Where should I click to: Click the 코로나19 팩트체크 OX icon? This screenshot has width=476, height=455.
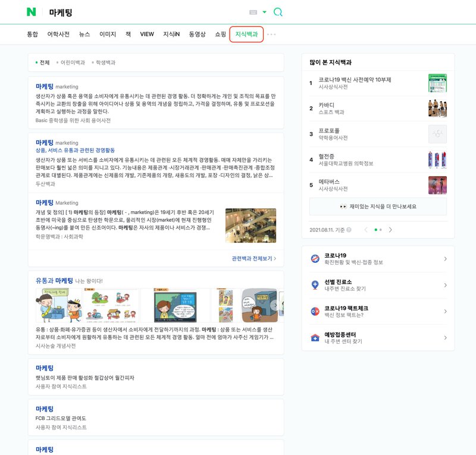315,312
